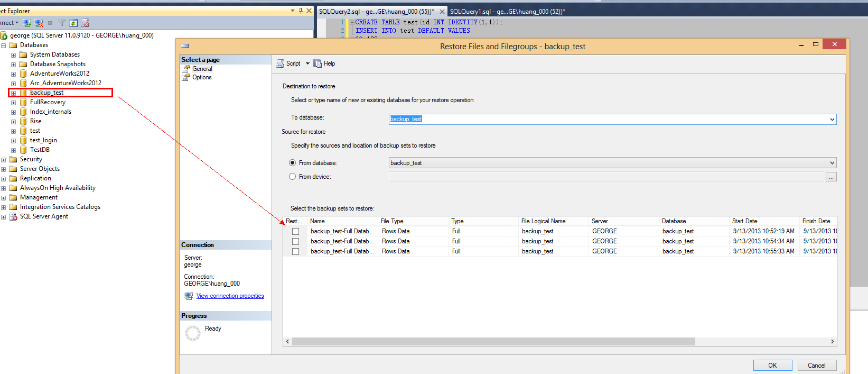The width and height of the screenshot is (868, 374).
Task: Select the From device radio button
Action: pos(292,177)
